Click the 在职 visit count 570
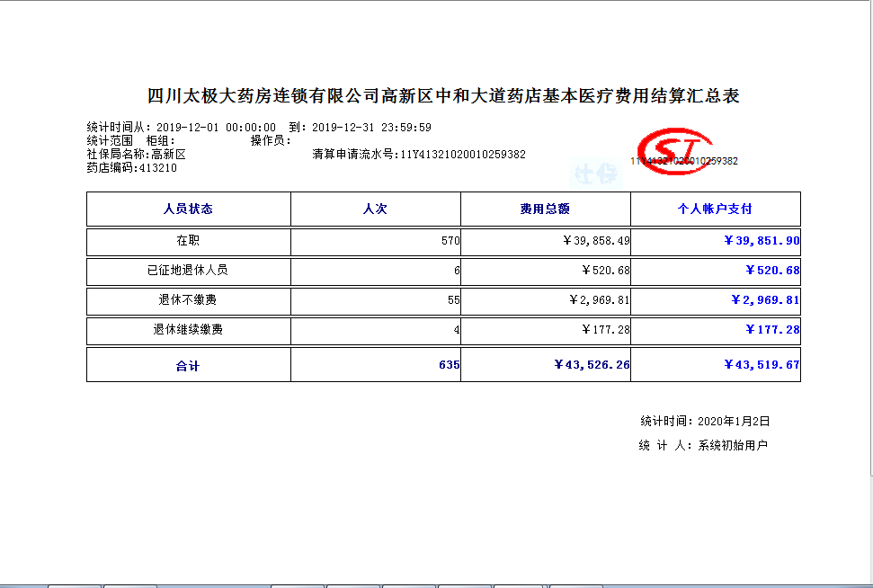 pos(450,241)
